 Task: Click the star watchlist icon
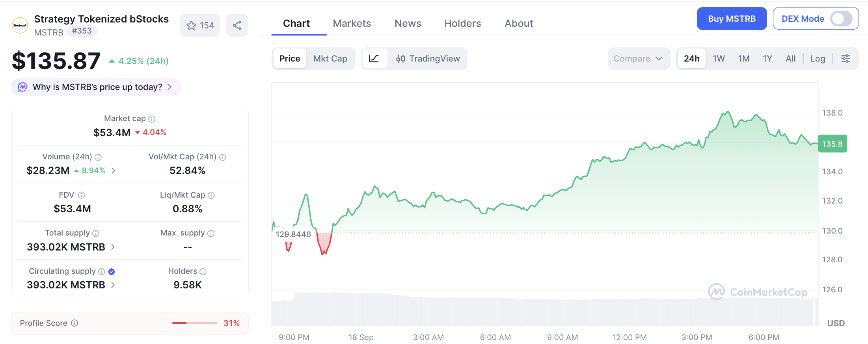point(192,26)
